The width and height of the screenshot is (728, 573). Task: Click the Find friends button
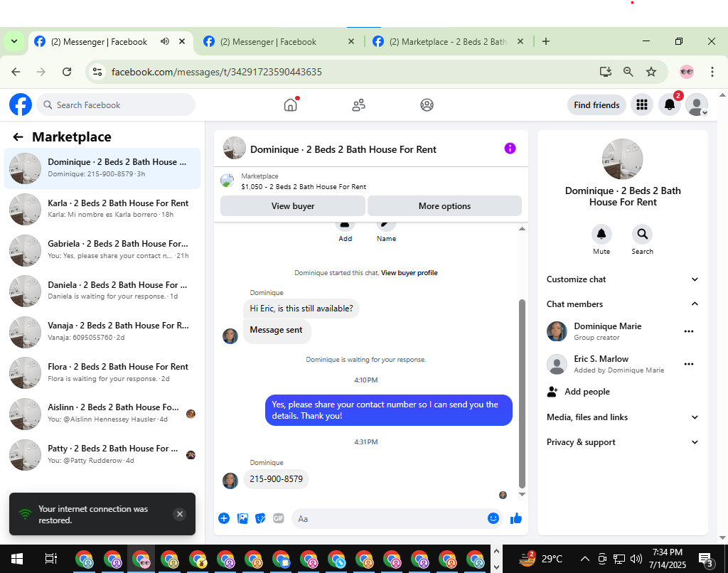pos(596,105)
